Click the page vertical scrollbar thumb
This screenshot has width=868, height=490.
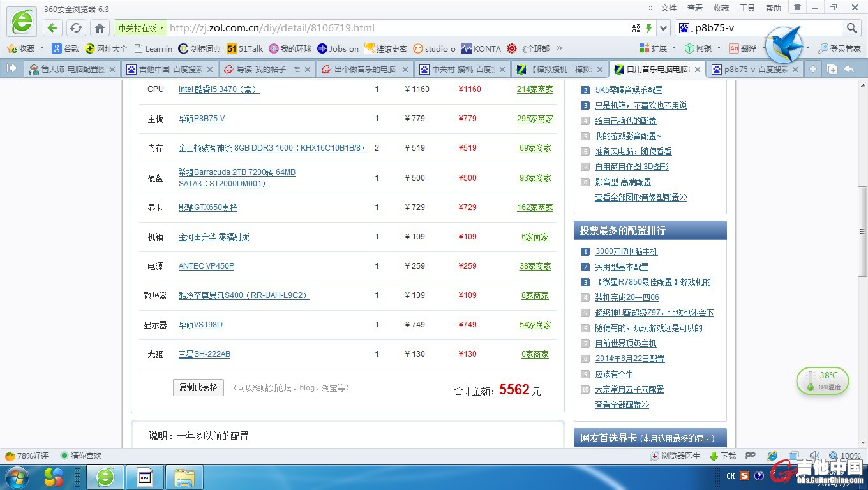(862, 232)
